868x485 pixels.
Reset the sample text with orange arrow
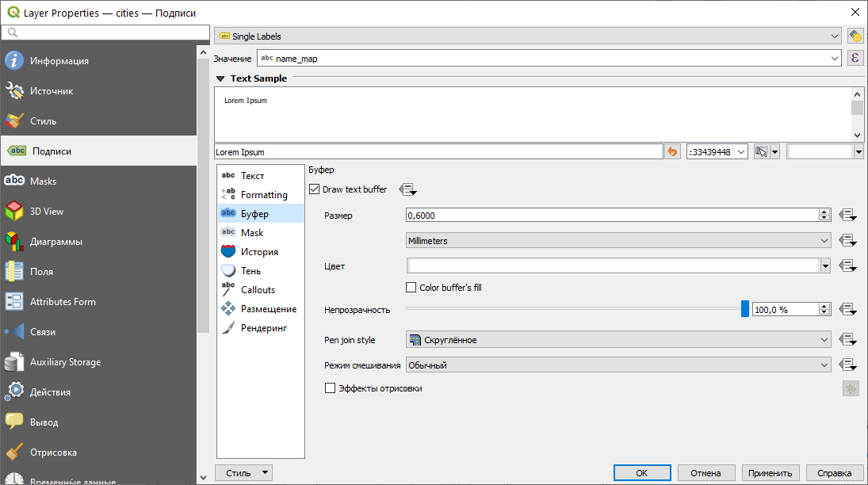coord(673,151)
